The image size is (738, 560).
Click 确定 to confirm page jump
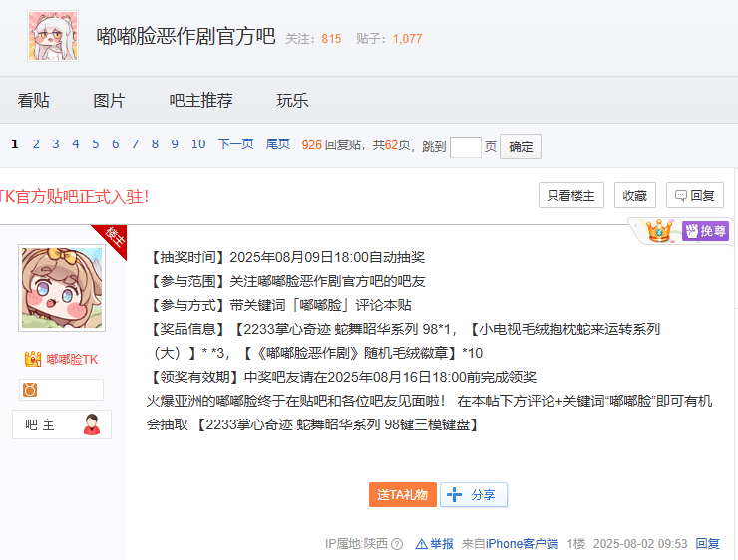521,147
